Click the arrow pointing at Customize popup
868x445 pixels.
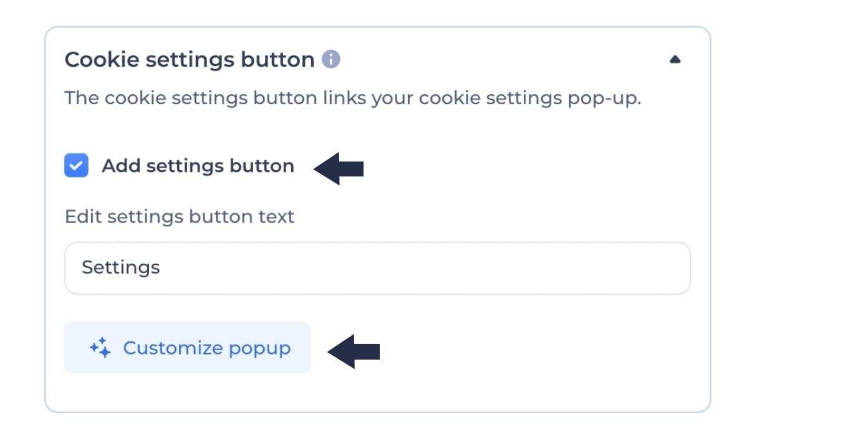[x=354, y=351]
